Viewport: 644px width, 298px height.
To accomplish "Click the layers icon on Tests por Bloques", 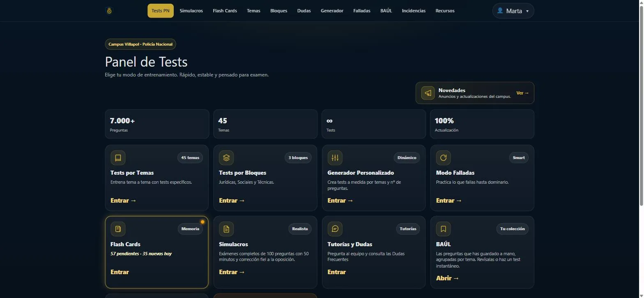I will (226, 158).
